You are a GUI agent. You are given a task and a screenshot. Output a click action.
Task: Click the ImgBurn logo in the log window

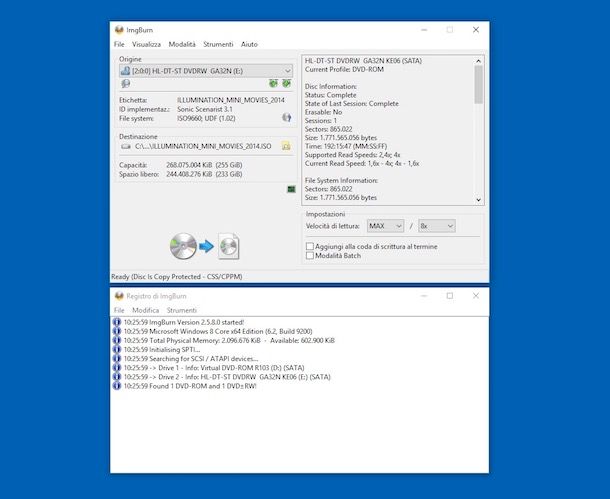click(x=119, y=296)
